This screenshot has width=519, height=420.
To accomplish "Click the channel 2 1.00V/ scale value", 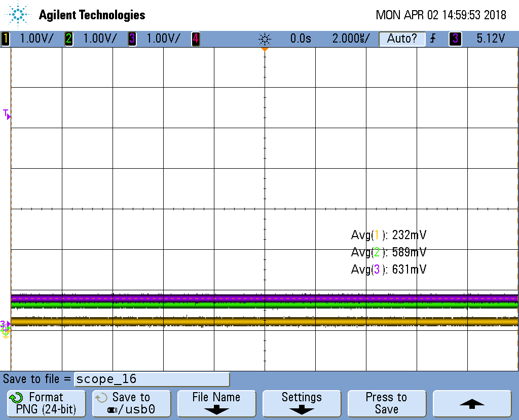I will 100,39.
